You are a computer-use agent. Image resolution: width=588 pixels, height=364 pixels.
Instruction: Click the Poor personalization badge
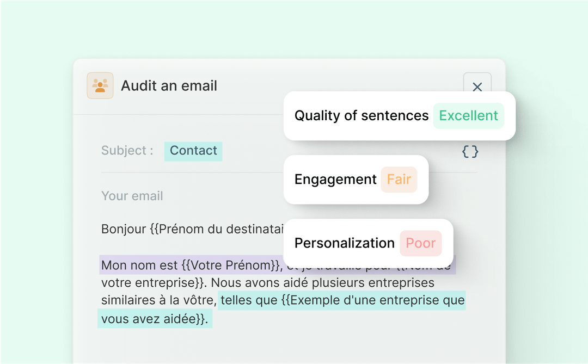421,243
